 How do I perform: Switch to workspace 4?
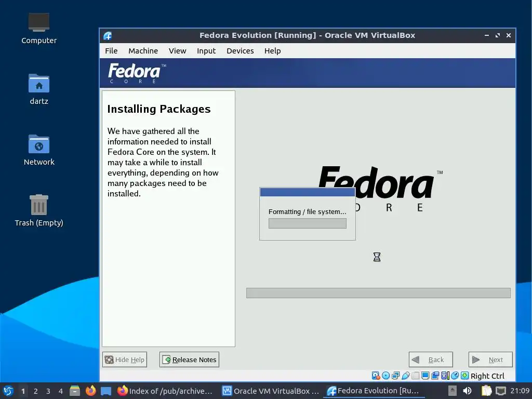pyautogui.click(x=61, y=391)
